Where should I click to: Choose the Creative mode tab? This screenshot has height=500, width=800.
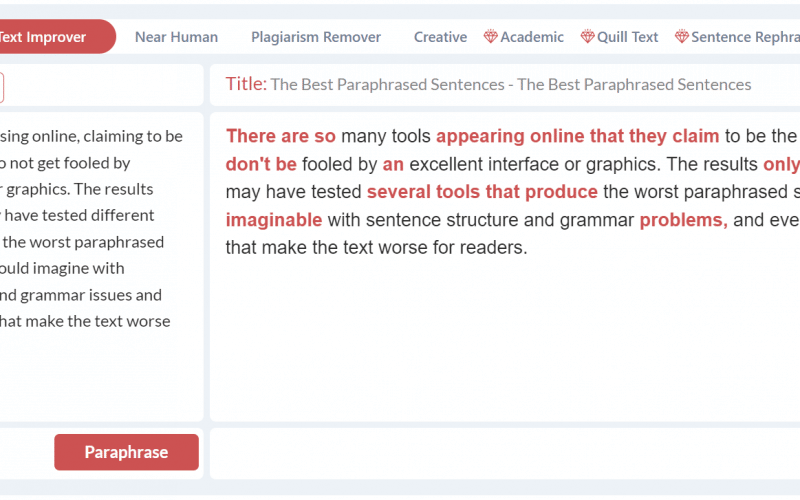click(x=440, y=37)
